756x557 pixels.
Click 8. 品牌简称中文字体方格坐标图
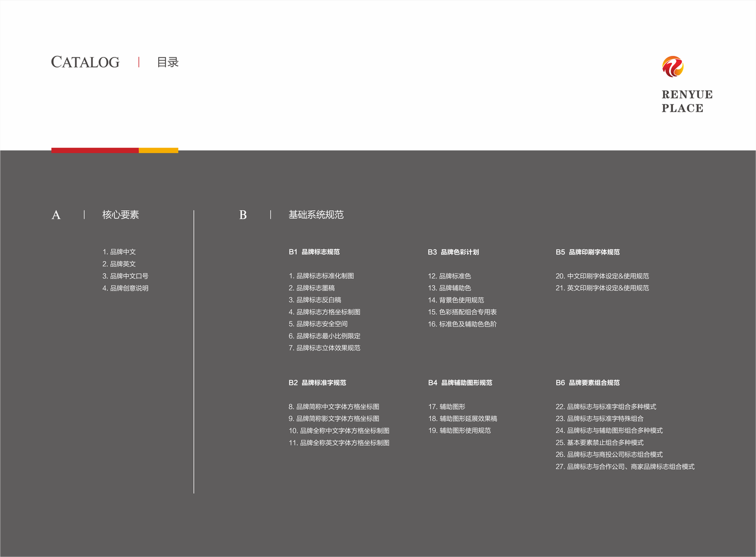click(334, 407)
